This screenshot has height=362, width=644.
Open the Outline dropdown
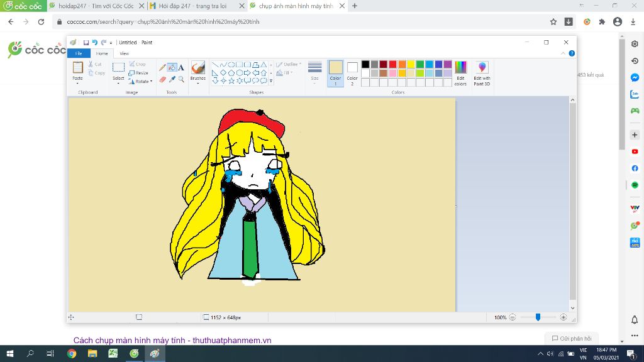pos(289,65)
